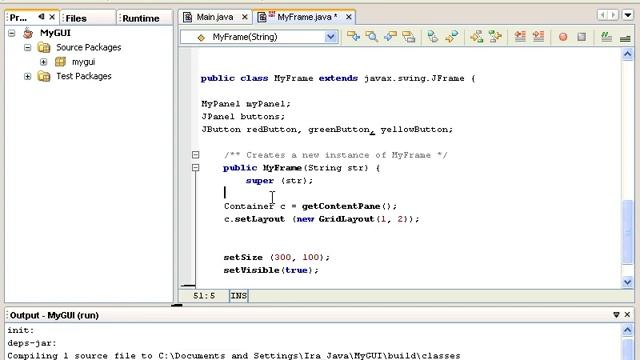Image resolution: width=640 pixels, height=360 pixels.
Task: Click the shift line right icon
Action: pyautogui.click(x=539, y=37)
